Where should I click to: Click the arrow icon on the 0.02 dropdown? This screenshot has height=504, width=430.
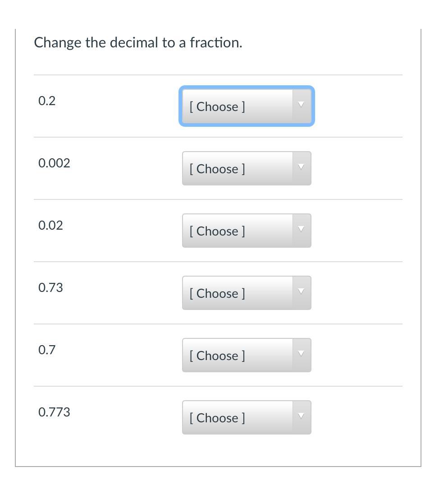(x=302, y=229)
